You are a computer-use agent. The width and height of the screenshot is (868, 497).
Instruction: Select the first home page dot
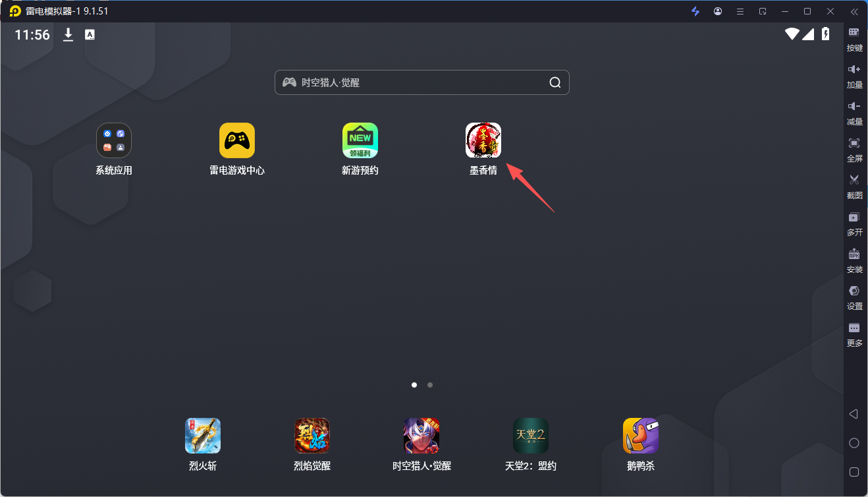point(414,384)
